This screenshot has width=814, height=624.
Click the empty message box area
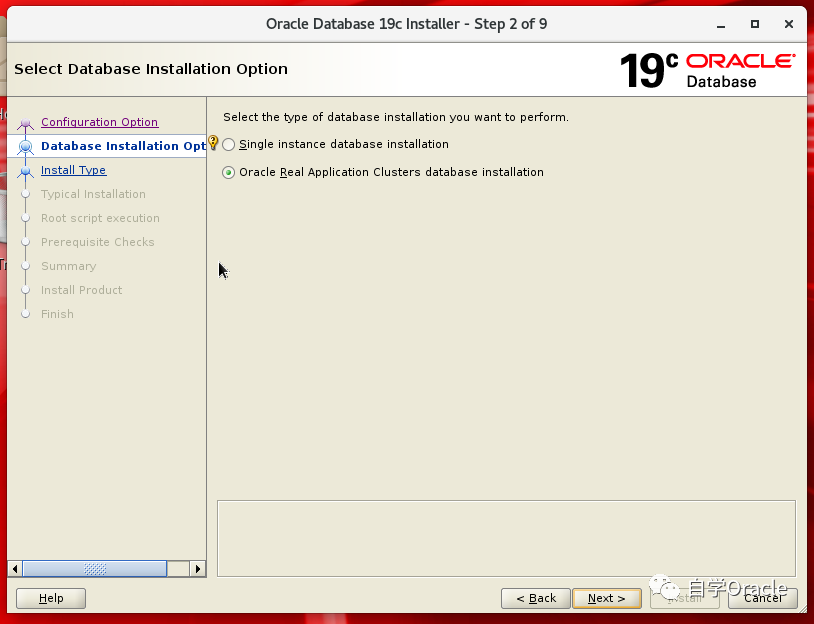pyautogui.click(x=506, y=538)
